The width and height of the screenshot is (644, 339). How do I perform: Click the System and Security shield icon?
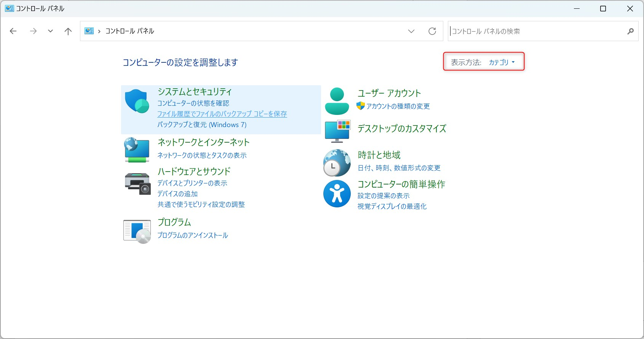137,101
